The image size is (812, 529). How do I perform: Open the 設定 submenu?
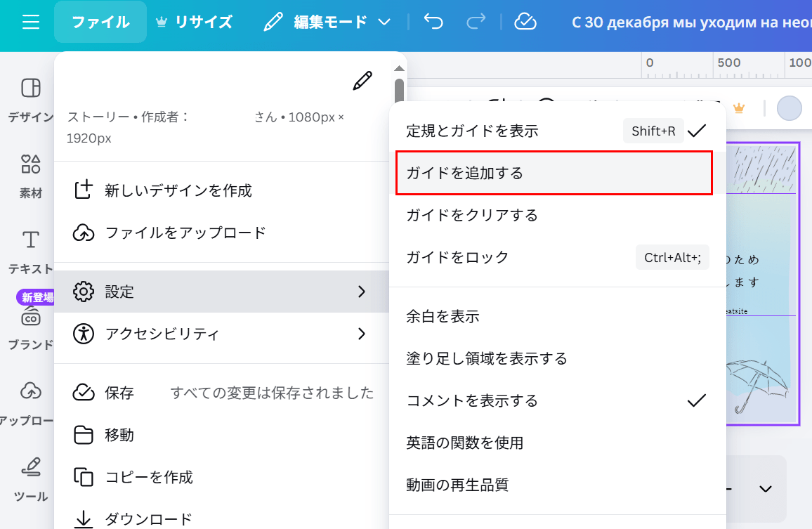click(222, 292)
